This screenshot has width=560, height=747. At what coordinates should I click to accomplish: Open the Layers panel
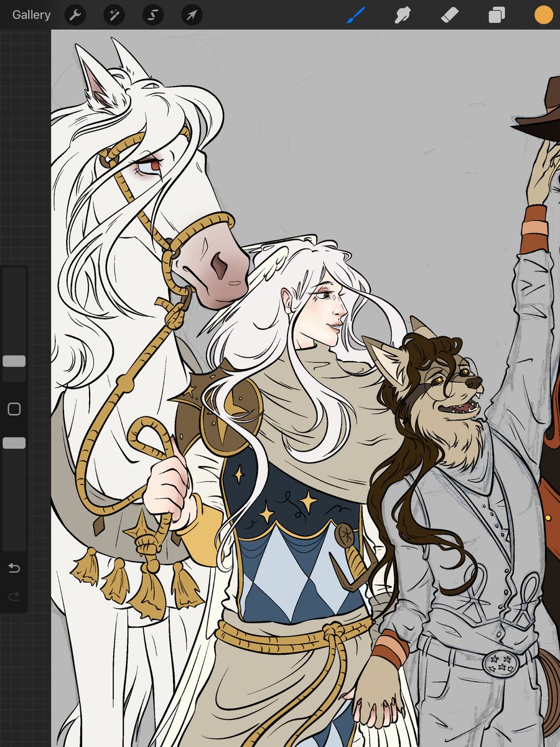[x=497, y=15]
